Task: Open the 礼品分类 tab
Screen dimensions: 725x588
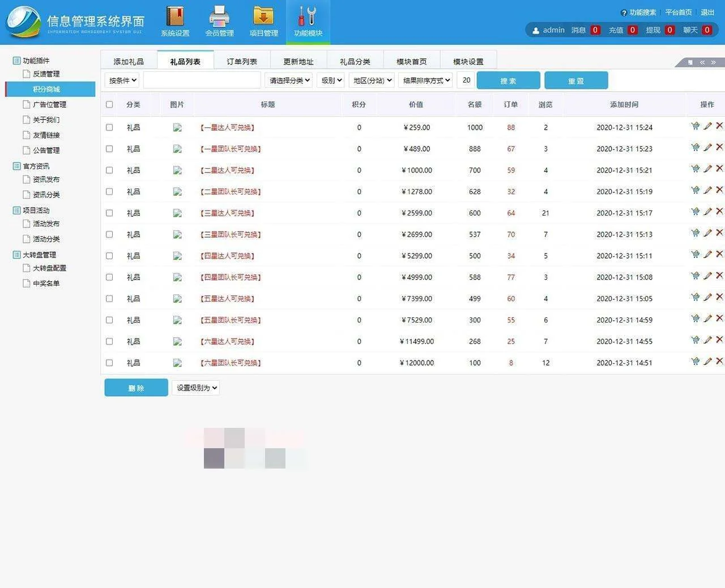Action: (355, 61)
